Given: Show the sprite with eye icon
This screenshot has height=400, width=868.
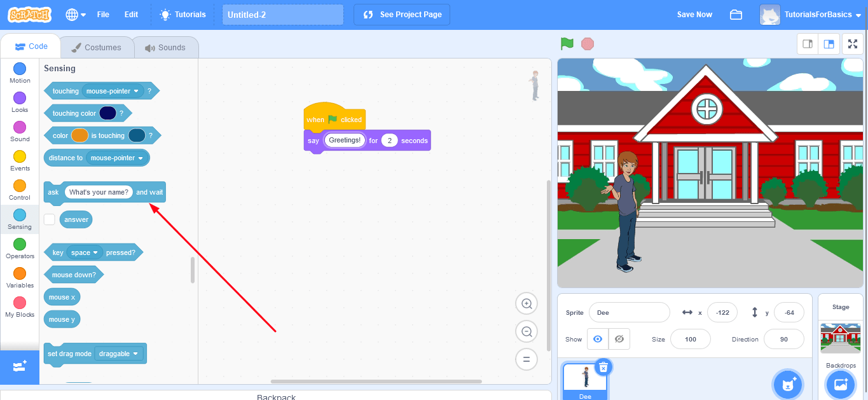Looking at the screenshot, I should (x=598, y=339).
